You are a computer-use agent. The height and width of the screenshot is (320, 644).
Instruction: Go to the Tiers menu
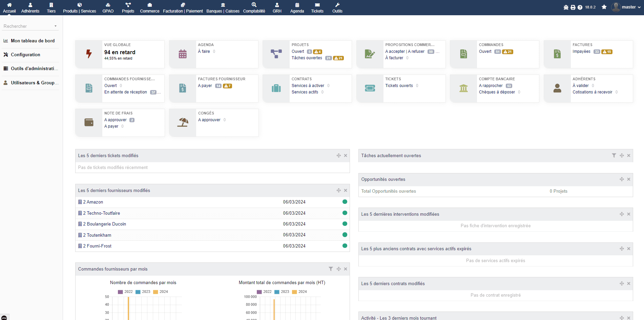[51, 8]
